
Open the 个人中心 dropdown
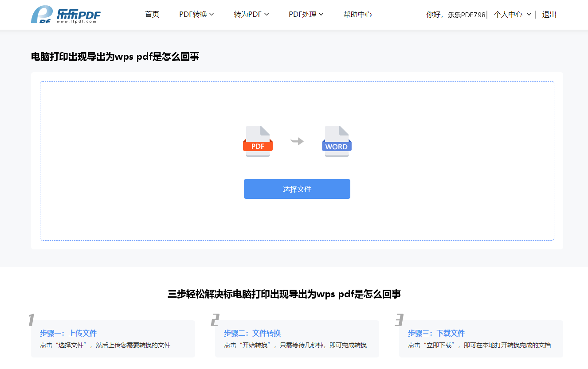tap(513, 15)
